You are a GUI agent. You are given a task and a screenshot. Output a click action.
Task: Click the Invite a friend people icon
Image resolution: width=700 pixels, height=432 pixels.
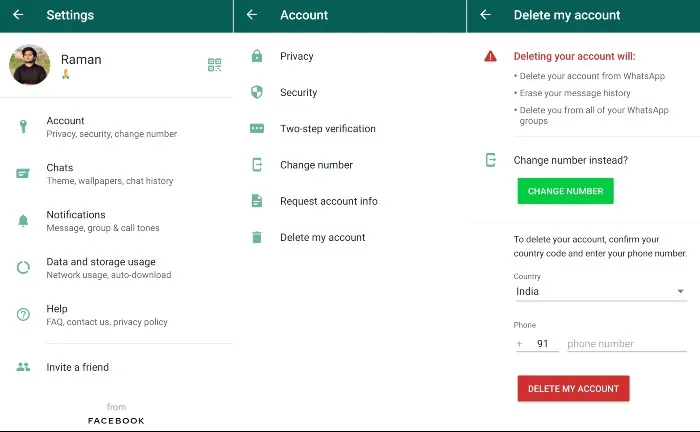point(23,367)
